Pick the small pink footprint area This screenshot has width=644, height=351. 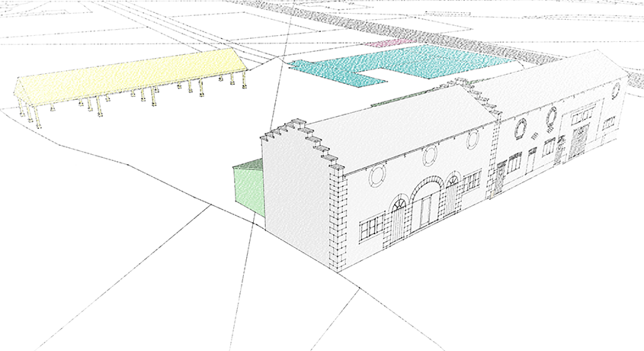pyautogui.click(x=390, y=43)
